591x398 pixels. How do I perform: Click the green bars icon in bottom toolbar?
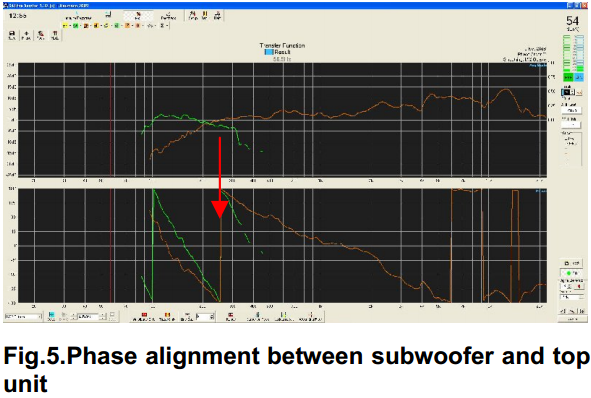click(x=284, y=316)
